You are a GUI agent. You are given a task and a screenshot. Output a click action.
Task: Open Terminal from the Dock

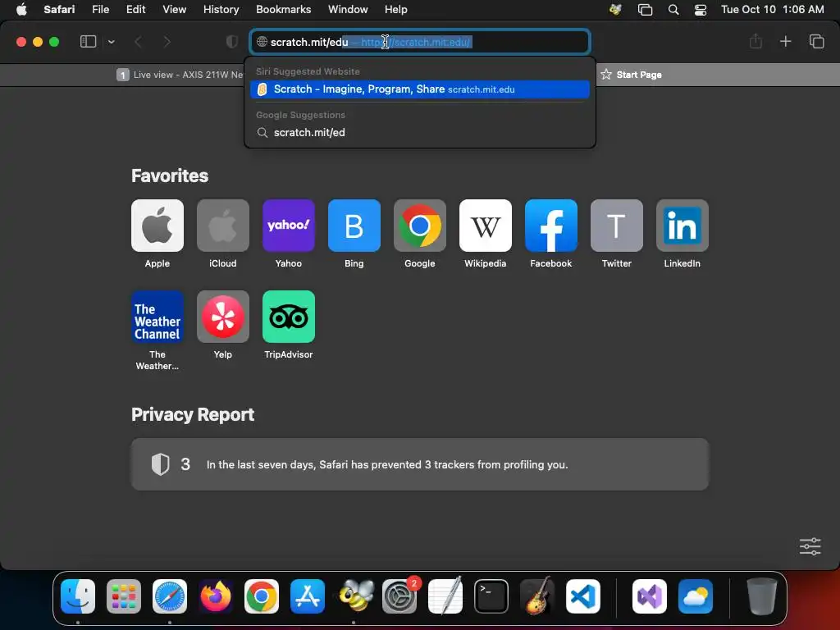pyautogui.click(x=491, y=596)
